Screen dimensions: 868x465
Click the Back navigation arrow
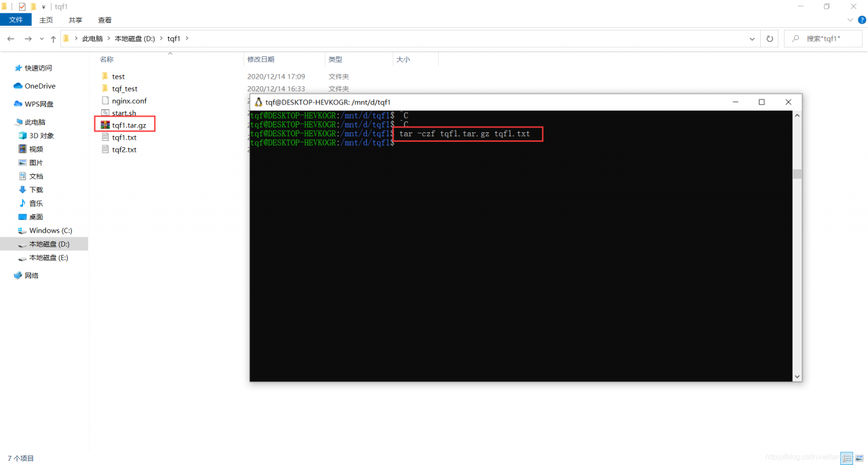11,39
